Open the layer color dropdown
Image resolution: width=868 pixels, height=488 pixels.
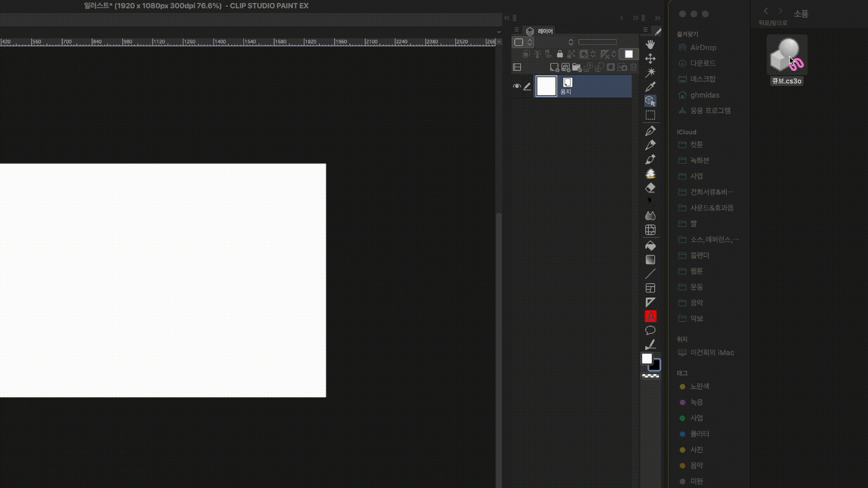[x=524, y=42]
